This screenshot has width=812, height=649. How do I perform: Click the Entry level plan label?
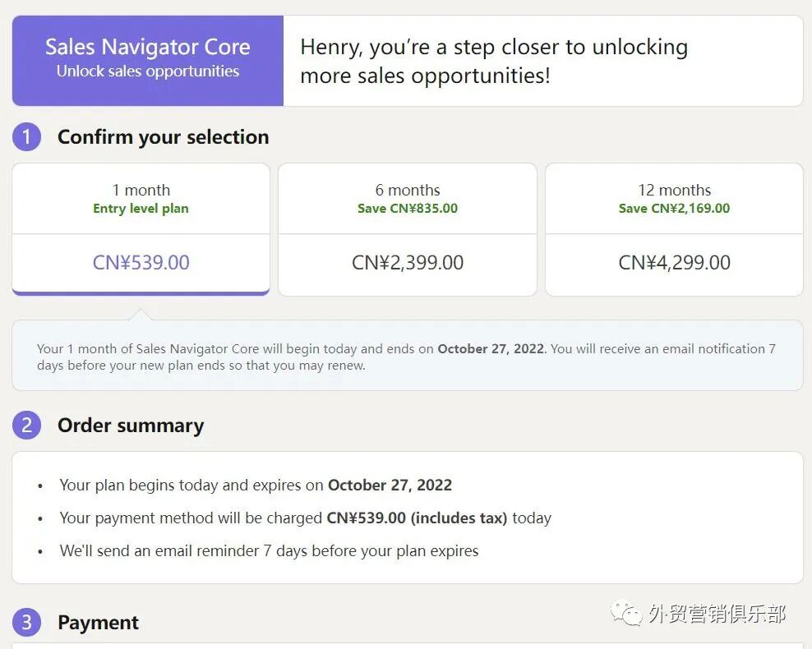click(x=141, y=209)
